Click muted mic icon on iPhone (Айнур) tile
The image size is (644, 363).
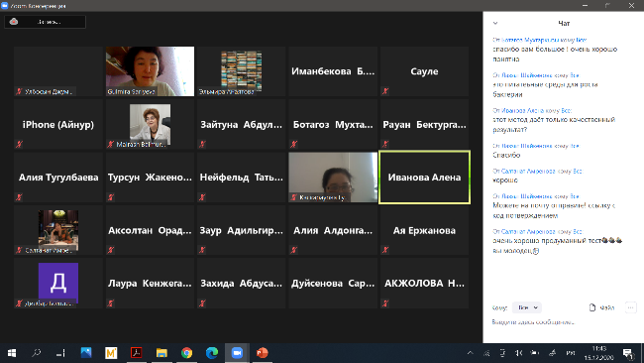(x=19, y=144)
